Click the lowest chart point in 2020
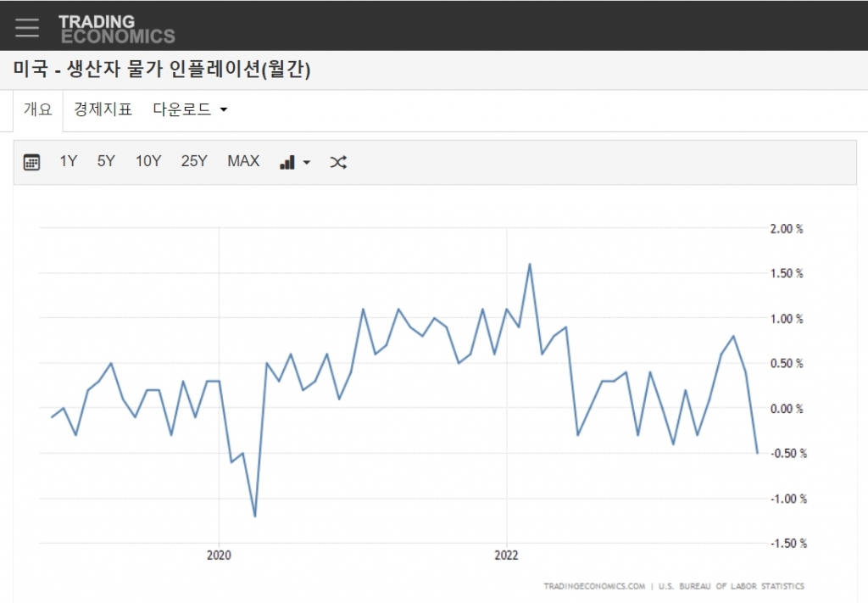The height and width of the screenshot is (603, 868). click(x=255, y=516)
